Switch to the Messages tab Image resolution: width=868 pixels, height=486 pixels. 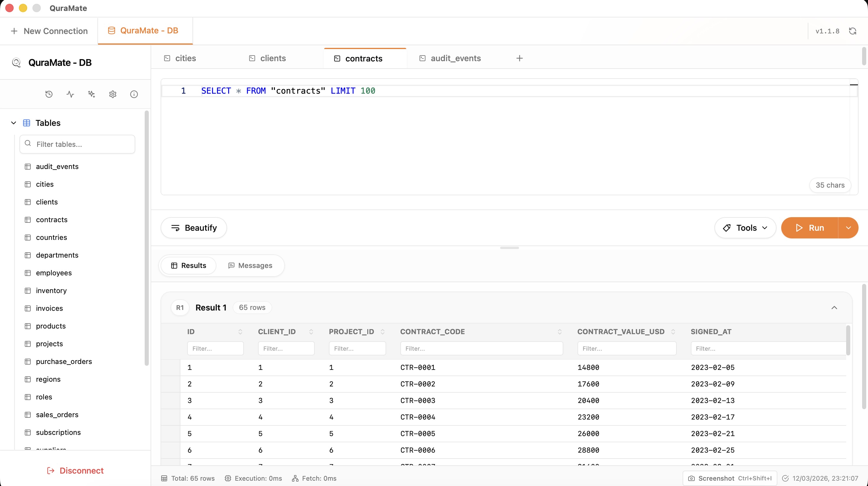250,265
